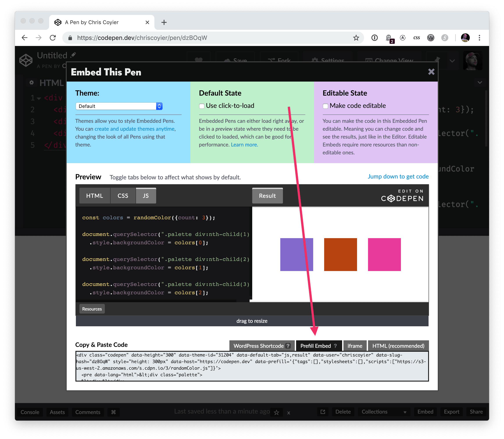Love this pen with the heart icon
The height and width of the screenshot is (439, 504).
tap(199, 60)
